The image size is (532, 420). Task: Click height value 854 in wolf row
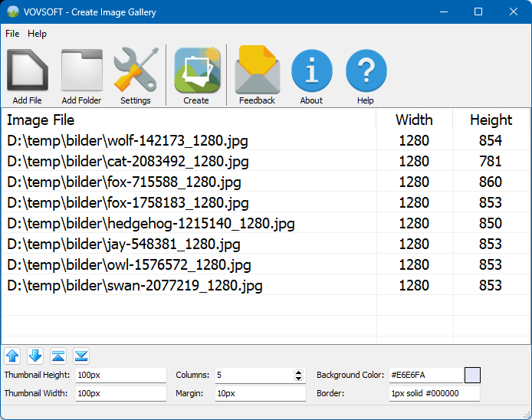(x=491, y=140)
